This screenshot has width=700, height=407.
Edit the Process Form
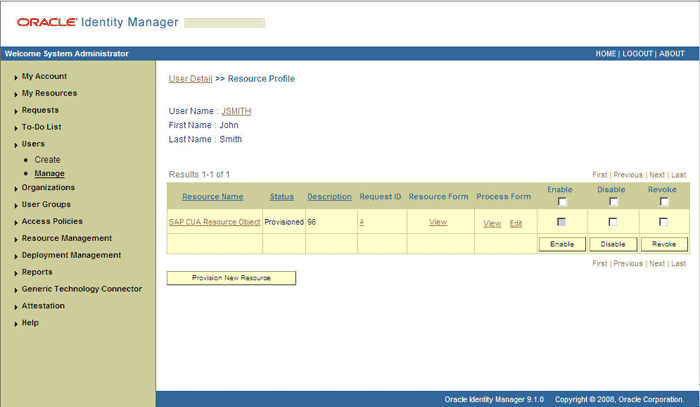coord(516,224)
